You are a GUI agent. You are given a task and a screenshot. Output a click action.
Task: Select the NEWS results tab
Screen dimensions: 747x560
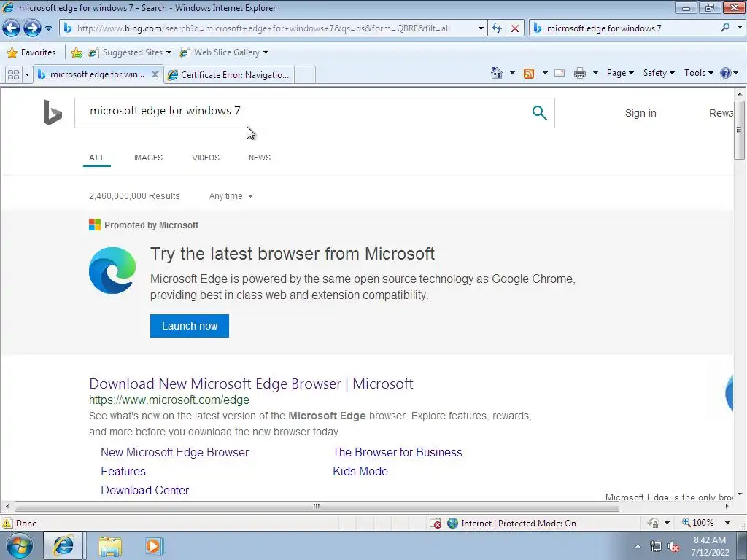[x=259, y=157]
